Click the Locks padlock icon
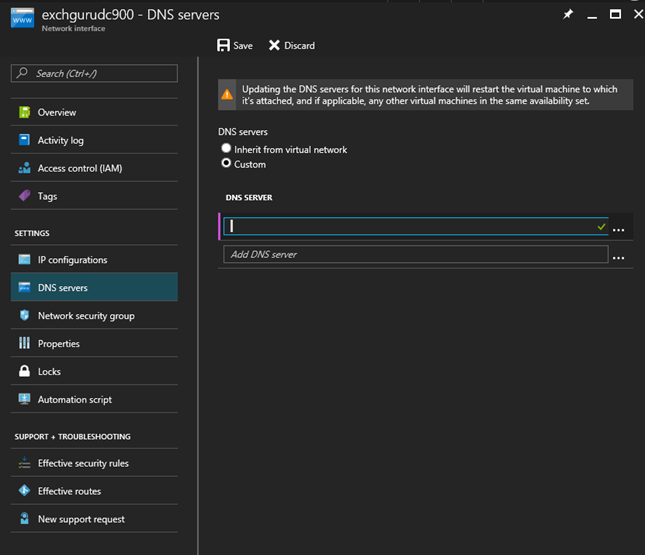Viewport: 645px width, 555px height. (x=24, y=371)
